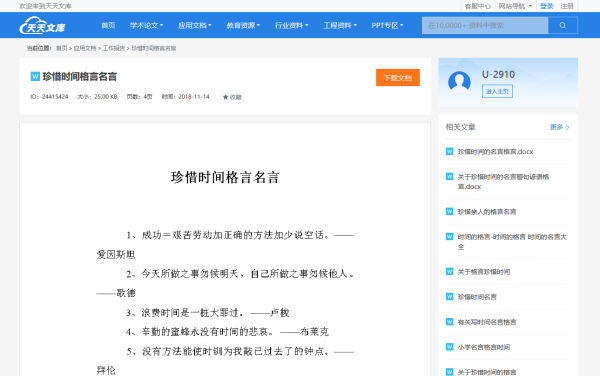Click W icon of 有关写时间名言格言
This screenshot has height=376, width=600.
[450, 322]
